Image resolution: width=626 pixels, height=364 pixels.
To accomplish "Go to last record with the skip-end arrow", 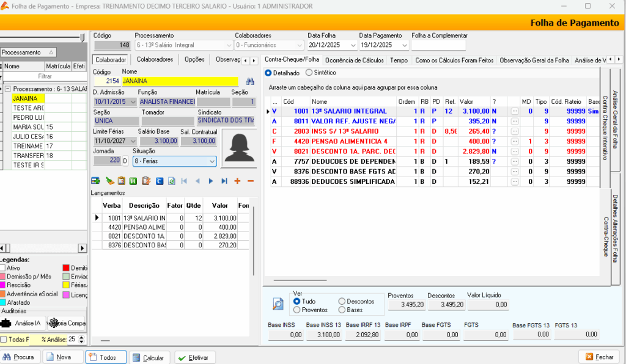I will (x=224, y=181).
